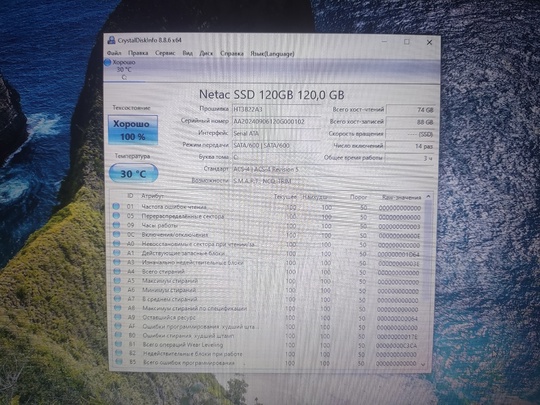
Task: Click the status icon for attribute A6
Action: 117,290
